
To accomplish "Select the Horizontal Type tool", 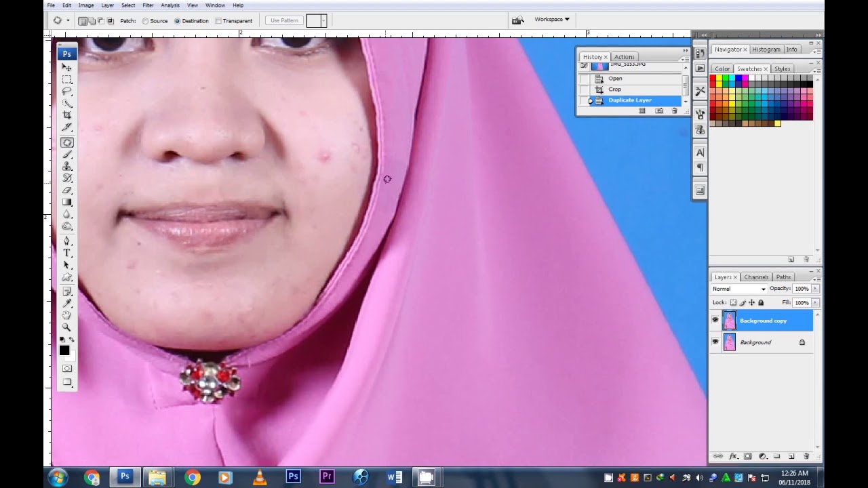I will (66, 253).
